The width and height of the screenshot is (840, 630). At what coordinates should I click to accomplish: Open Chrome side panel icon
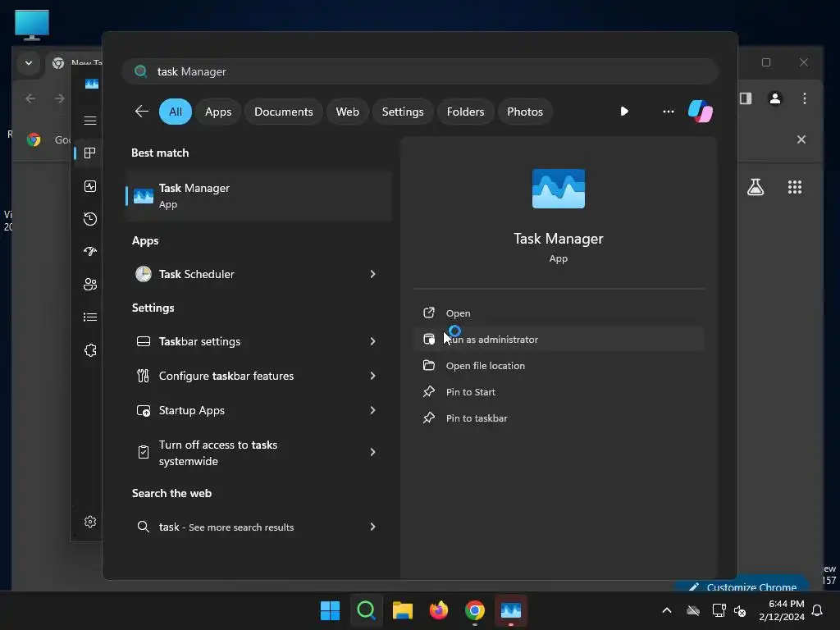click(x=746, y=98)
